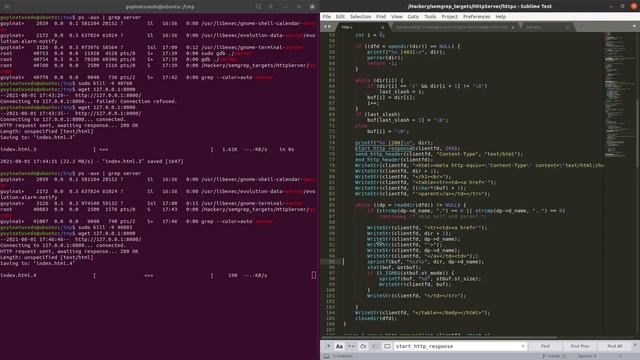640x360 pixels.
Task: Toggle whole word matching in find bar
Action: pos(351,346)
